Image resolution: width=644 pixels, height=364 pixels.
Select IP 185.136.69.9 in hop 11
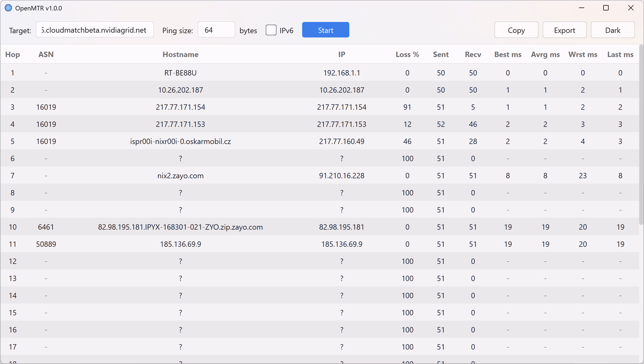coord(342,244)
